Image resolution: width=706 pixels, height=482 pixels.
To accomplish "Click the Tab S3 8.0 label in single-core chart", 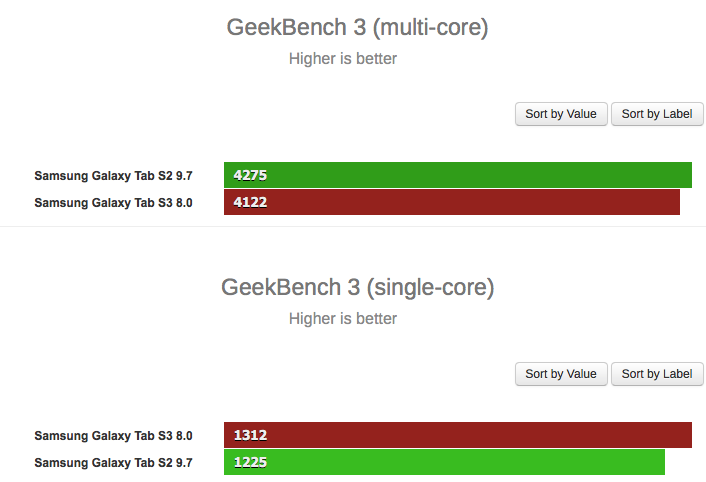I will [113, 436].
